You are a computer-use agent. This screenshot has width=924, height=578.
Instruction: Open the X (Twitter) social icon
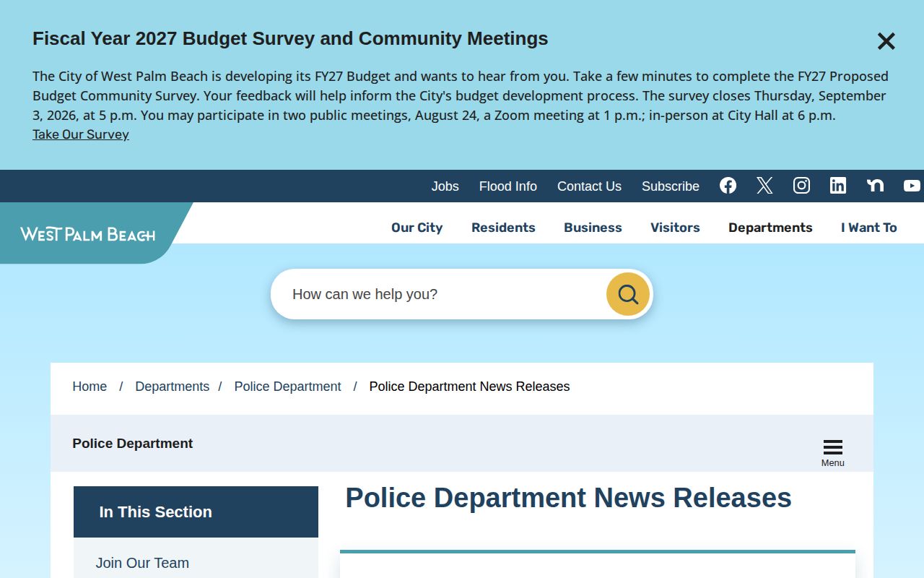764,186
